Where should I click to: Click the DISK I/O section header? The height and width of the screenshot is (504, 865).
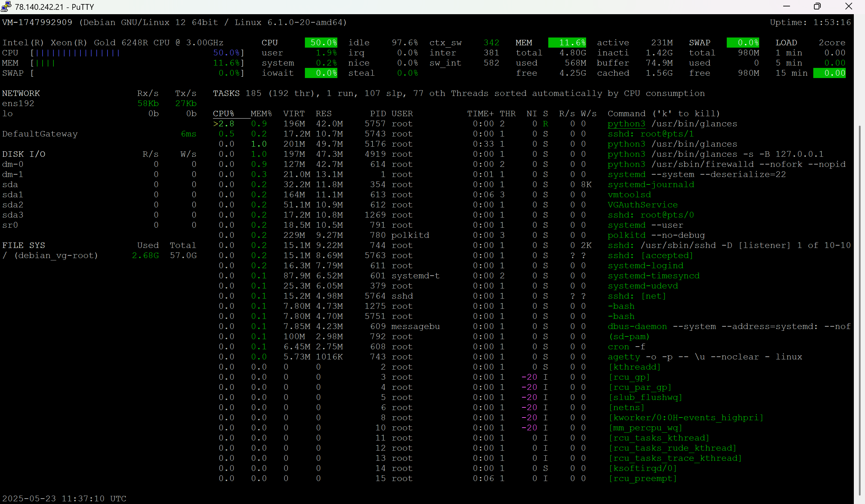pos(24,154)
